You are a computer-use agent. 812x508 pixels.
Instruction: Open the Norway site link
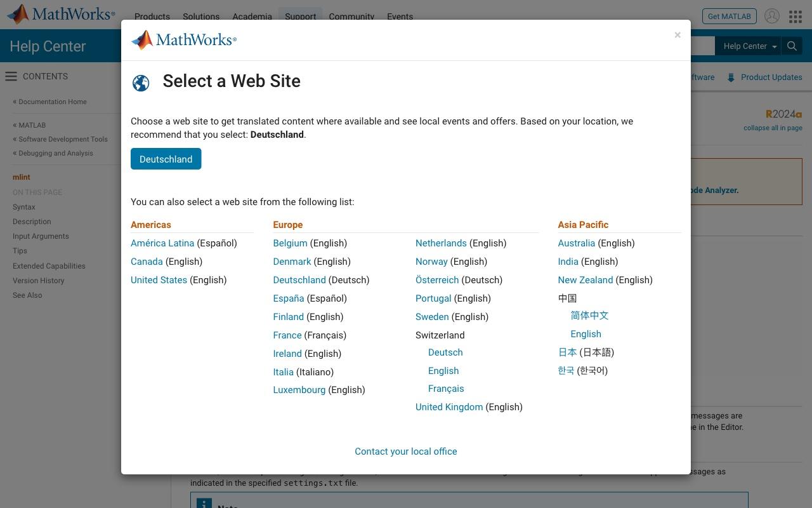pos(431,262)
